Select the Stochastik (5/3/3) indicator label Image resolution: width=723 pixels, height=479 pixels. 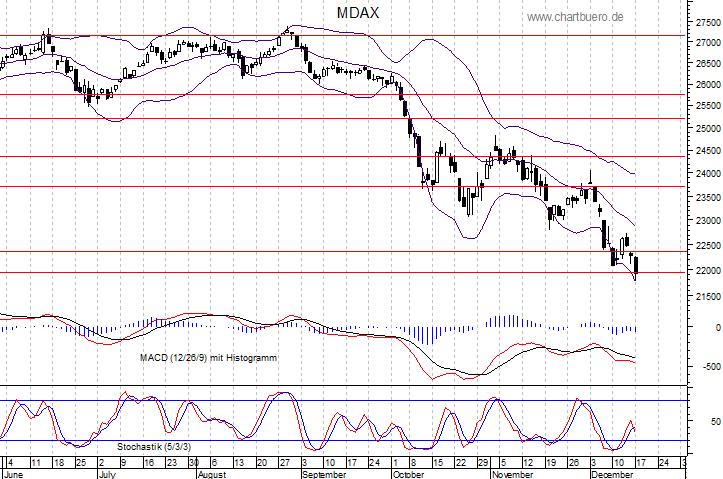click(153, 444)
